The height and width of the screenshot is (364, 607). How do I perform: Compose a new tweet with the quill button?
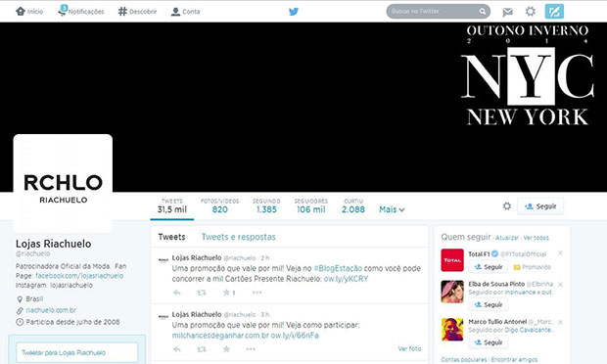tap(554, 11)
